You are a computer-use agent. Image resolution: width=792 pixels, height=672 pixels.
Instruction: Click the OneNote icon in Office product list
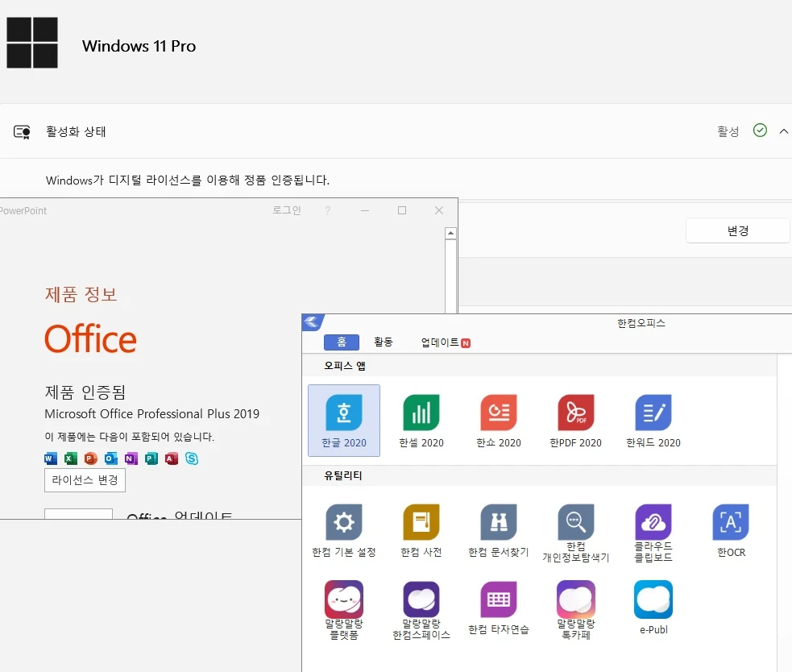click(x=131, y=458)
